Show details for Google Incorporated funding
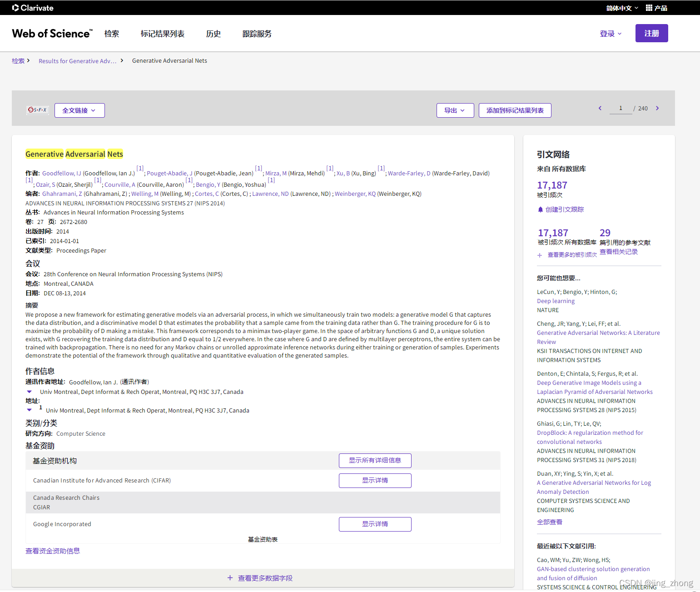 (x=375, y=524)
